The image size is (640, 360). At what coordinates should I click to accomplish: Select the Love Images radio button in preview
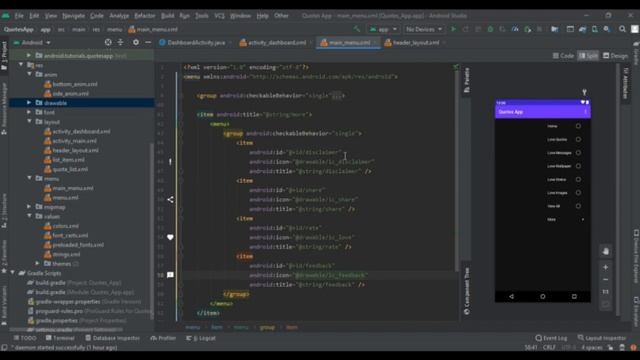point(578,193)
